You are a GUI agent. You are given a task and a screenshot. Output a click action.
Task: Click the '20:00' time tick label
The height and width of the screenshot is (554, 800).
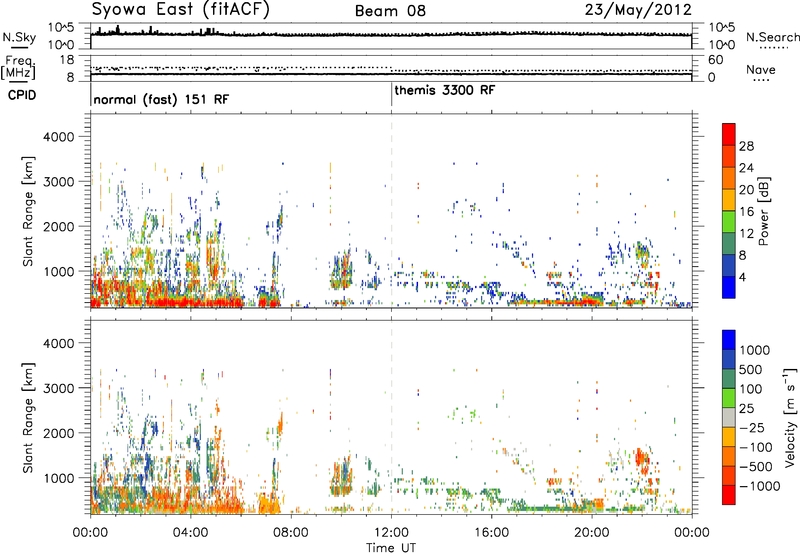[591, 533]
